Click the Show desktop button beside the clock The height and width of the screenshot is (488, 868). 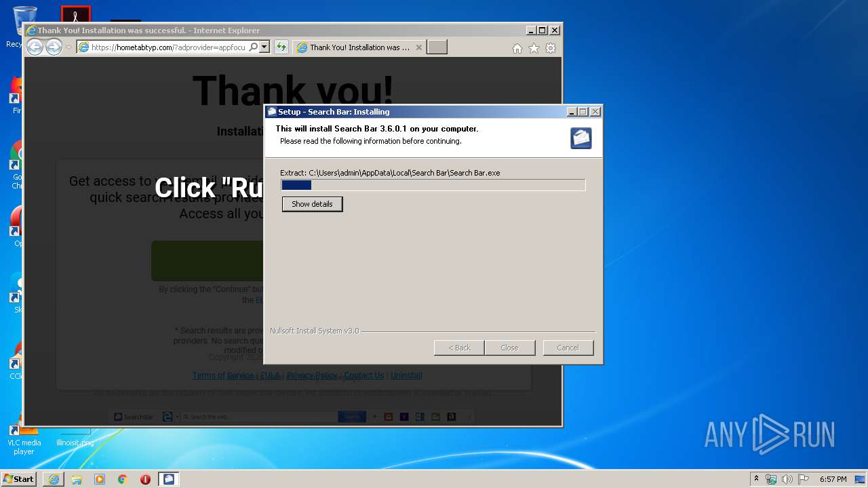point(860,479)
